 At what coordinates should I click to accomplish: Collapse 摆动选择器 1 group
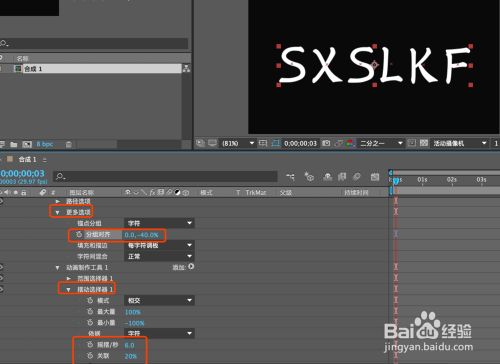coord(68,289)
